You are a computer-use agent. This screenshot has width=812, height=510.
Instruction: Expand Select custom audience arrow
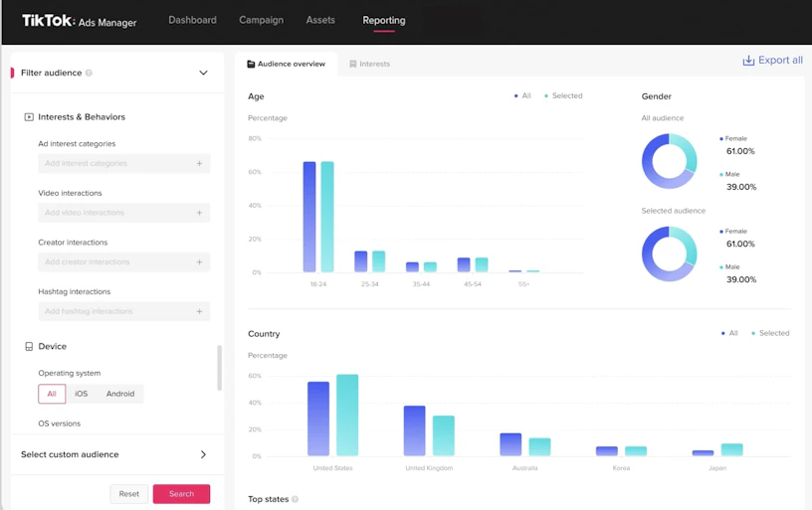(203, 454)
